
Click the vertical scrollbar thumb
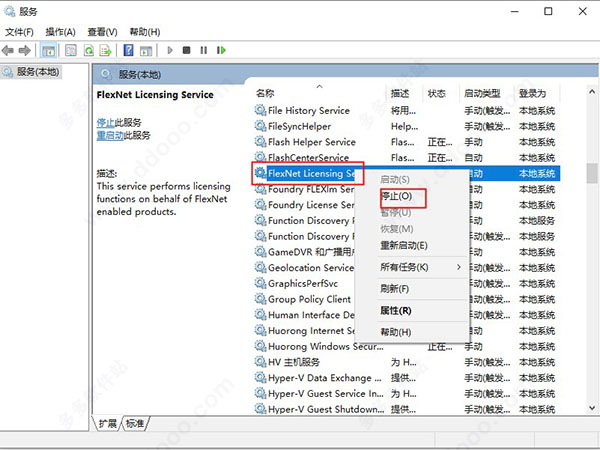tap(592, 173)
